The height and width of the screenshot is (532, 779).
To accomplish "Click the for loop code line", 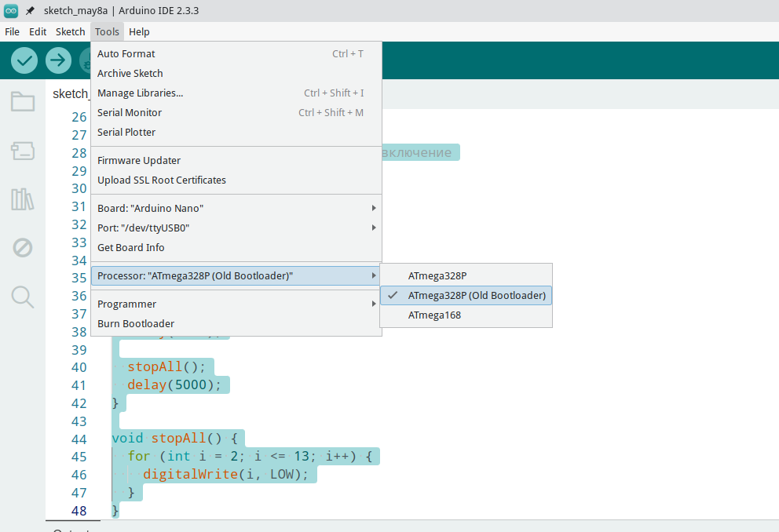I will 250,456.
